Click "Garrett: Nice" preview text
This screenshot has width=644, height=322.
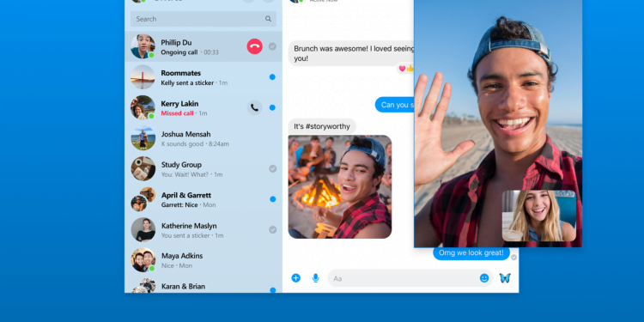point(179,205)
